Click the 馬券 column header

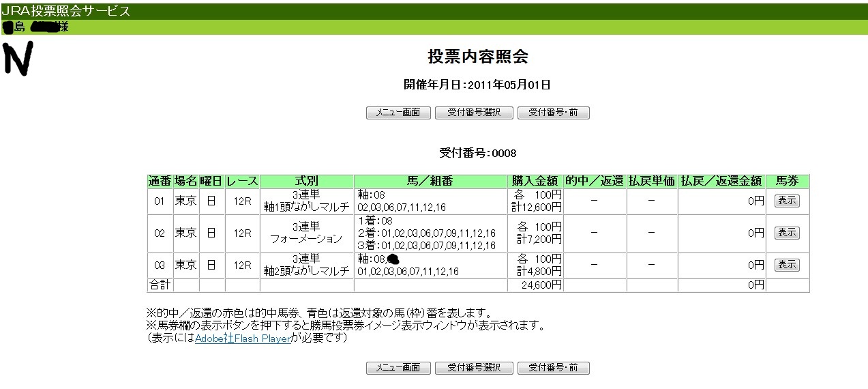tap(788, 182)
